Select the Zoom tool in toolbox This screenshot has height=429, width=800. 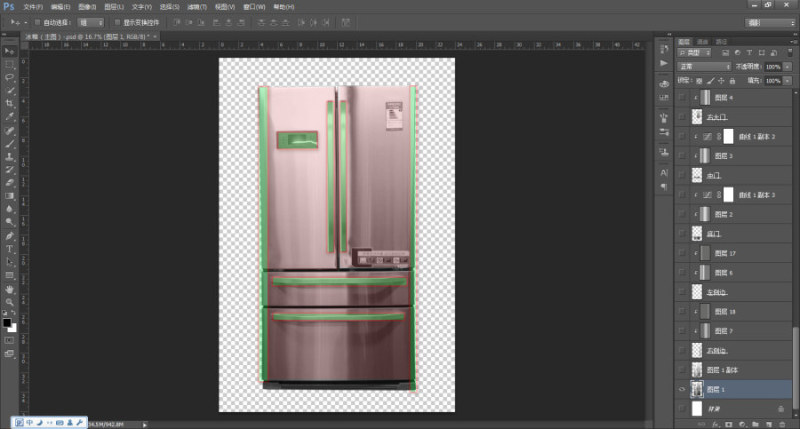pyautogui.click(x=9, y=302)
